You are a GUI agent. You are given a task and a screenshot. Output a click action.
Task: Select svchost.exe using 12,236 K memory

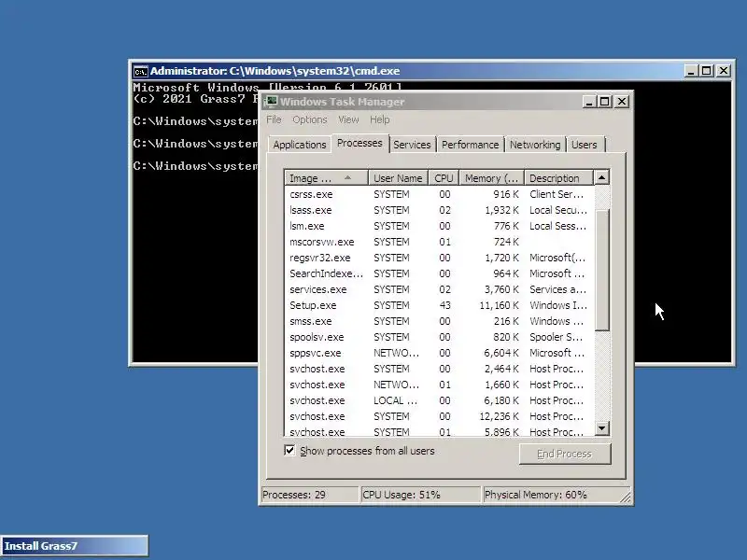tap(439, 416)
